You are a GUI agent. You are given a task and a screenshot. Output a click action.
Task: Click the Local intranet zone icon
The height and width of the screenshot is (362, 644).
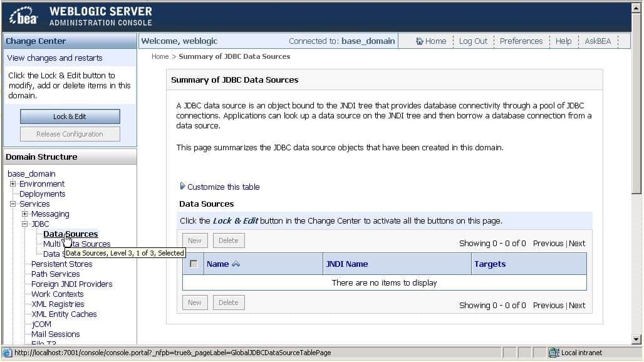coord(554,353)
